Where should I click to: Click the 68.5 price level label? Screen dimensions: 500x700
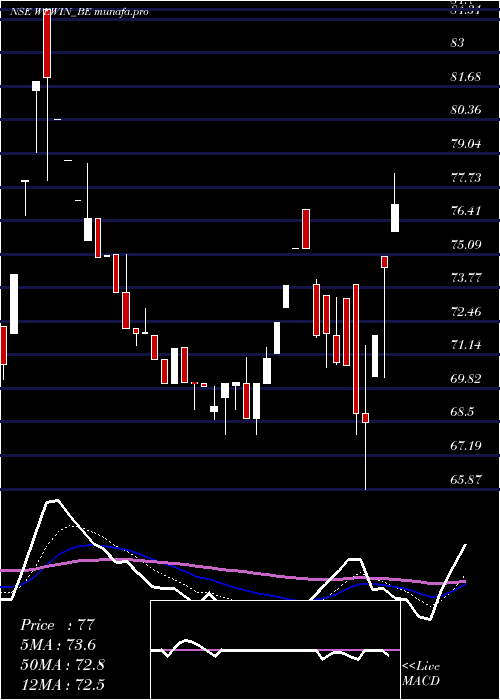point(462,412)
